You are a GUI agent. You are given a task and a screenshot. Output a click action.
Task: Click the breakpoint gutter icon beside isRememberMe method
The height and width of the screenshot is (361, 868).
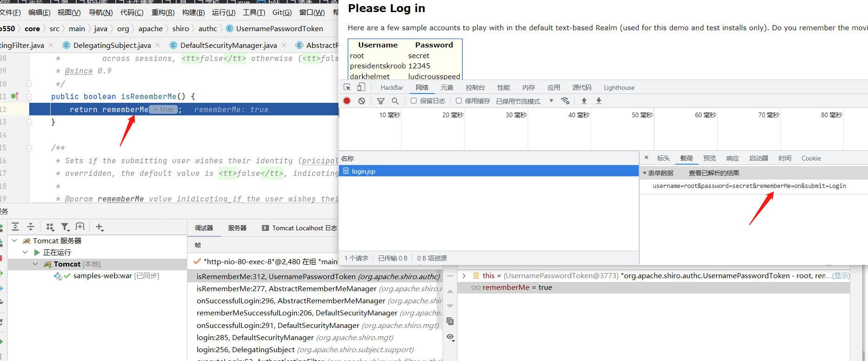[14, 96]
